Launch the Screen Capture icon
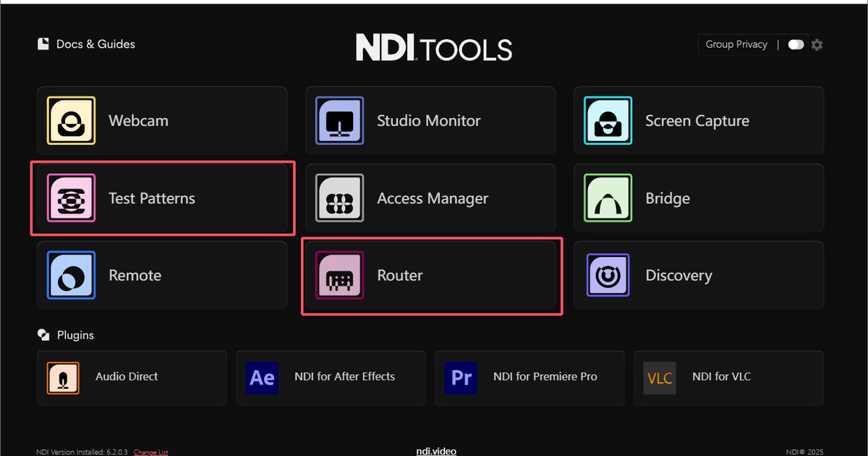This screenshot has width=868, height=456. coord(608,121)
